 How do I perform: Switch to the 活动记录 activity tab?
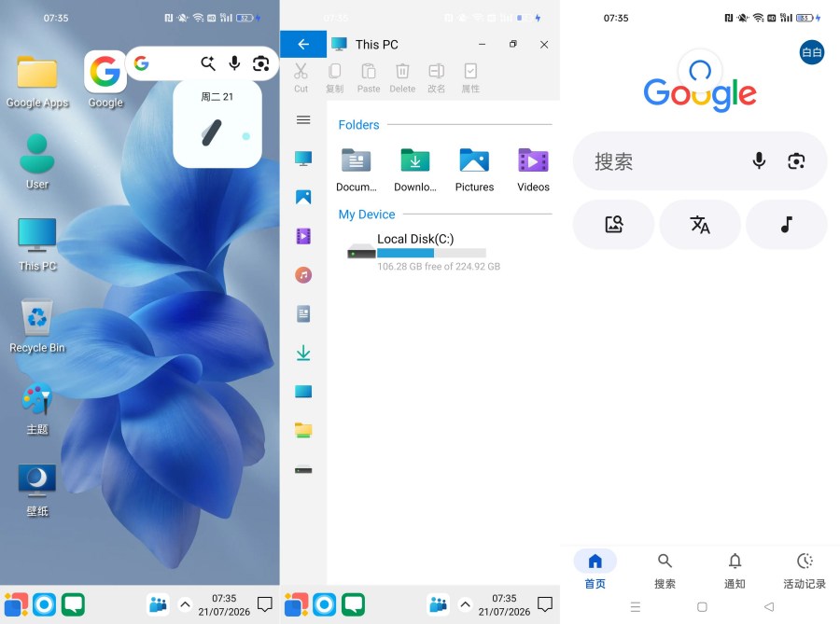point(805,571)
